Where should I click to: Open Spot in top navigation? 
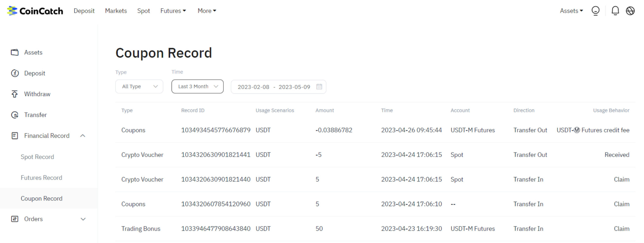click(143, 11)
